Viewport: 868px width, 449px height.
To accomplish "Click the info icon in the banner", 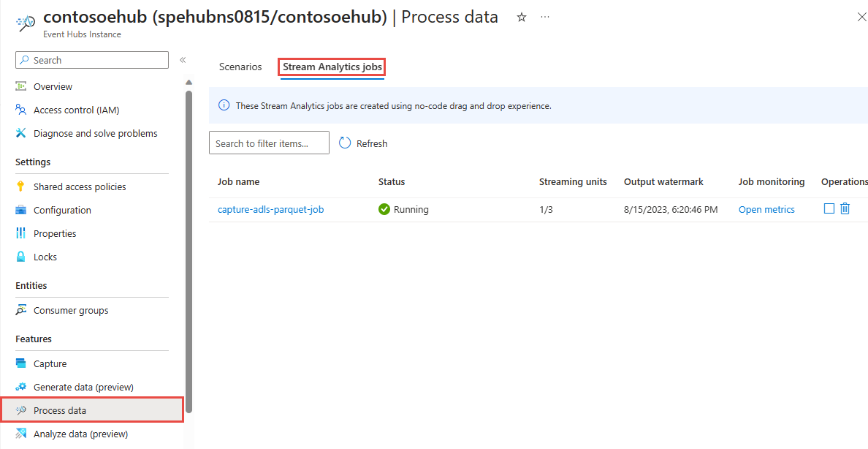I will tap(224, 105).
